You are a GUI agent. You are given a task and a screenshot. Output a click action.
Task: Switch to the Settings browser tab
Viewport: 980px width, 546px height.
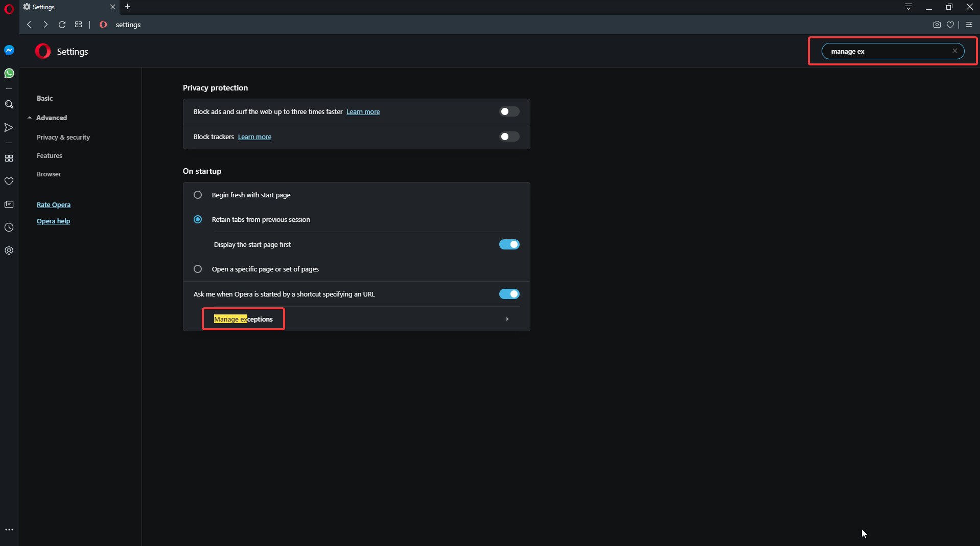[43, 7]
